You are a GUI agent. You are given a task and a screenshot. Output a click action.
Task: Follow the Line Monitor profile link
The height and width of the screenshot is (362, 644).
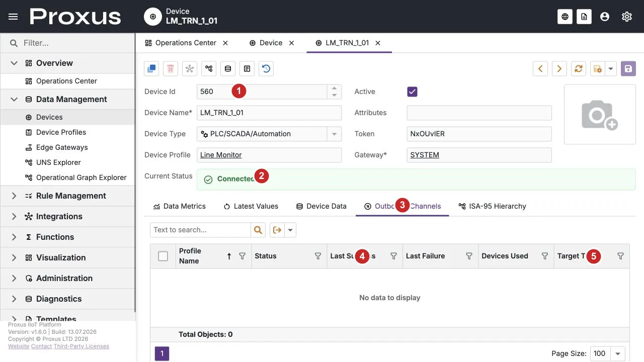tap(221, 155)
